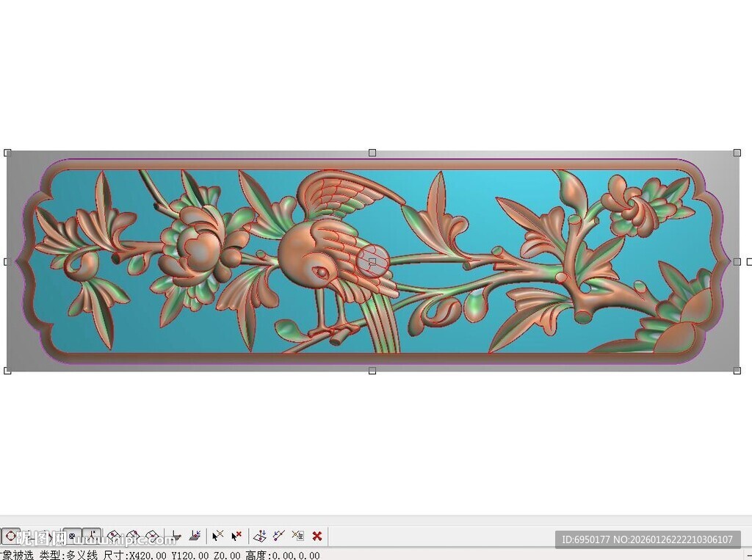Click the X420.00 size text in status bar

coord(148,555)
